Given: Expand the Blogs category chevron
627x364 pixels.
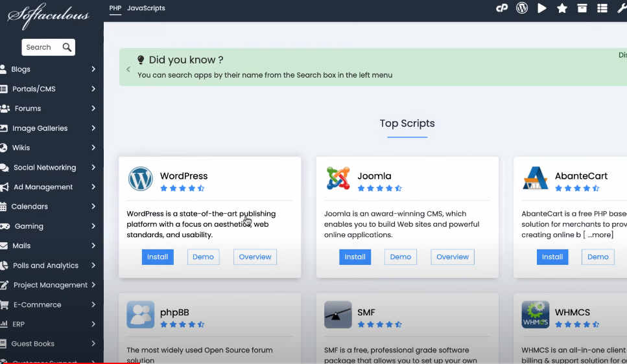Looking at the screenshot, I should pos(93,69).
